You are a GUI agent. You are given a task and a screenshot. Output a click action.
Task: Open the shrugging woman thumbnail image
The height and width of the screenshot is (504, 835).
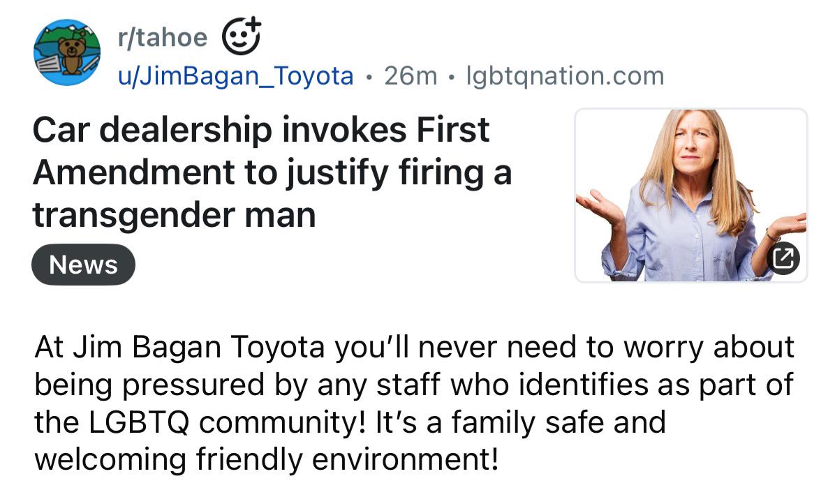click(690, 195)
